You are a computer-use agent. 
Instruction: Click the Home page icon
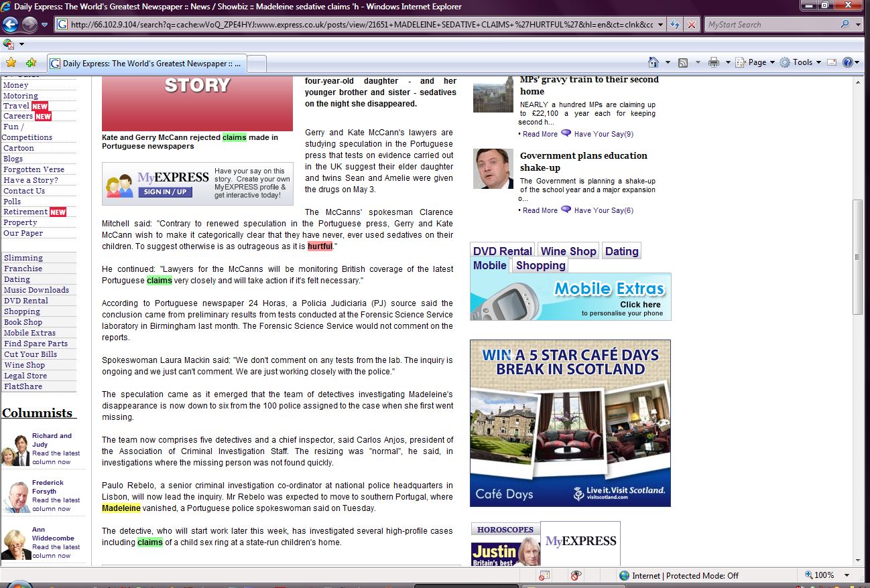tap(654, 62)
